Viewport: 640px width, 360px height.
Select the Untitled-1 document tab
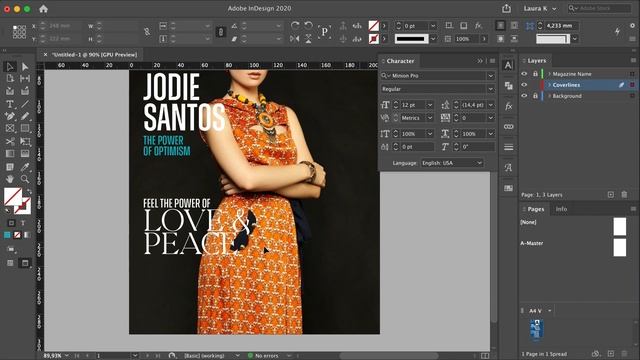click(x=94, y=54)
